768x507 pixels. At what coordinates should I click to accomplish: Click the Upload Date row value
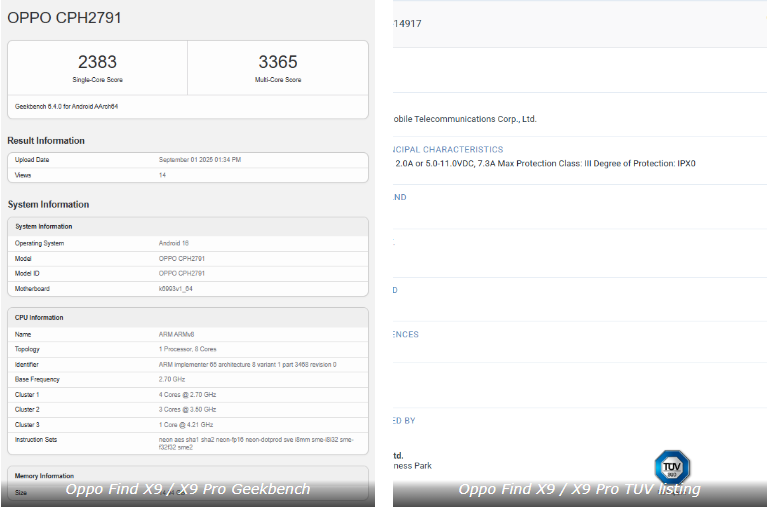[x=200, y=160]
